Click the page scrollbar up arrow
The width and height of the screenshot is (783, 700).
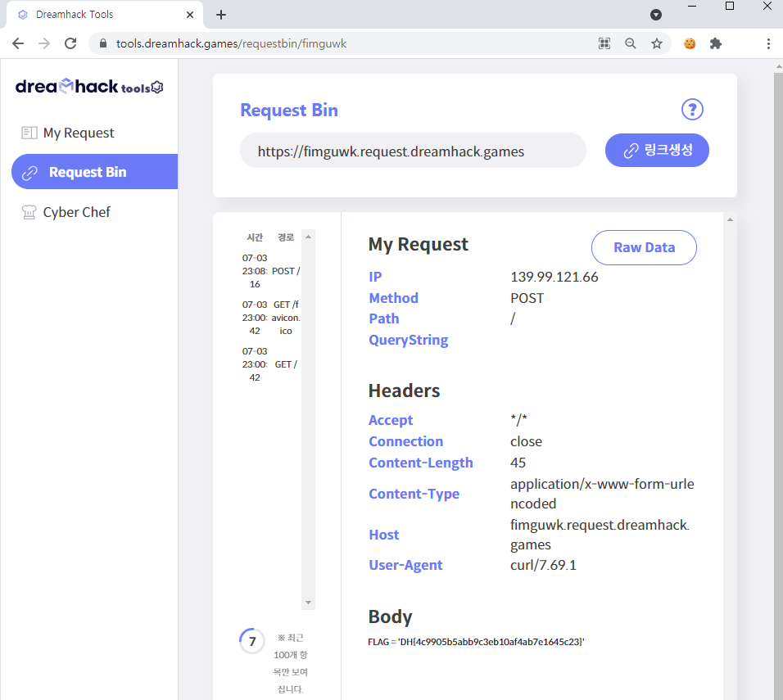coord(779,65)
